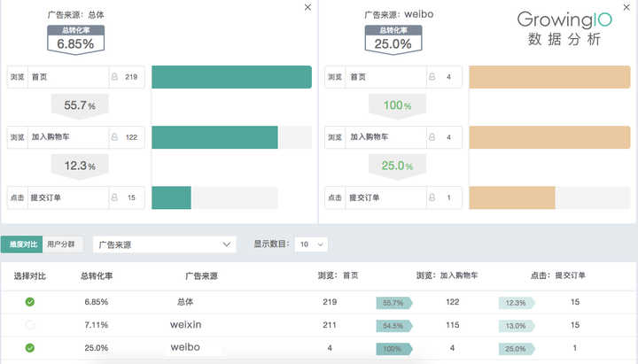The image size is (638, 364).
Task: Click the orange 提交订单 bar in weibo funnel
Action: click(x=511, y=197)
